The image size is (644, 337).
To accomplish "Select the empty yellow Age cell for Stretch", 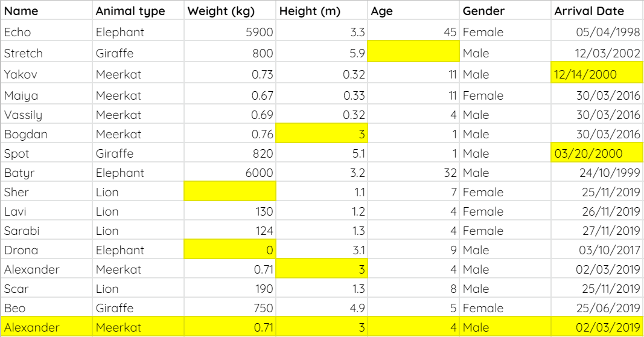I will point(413,53).
